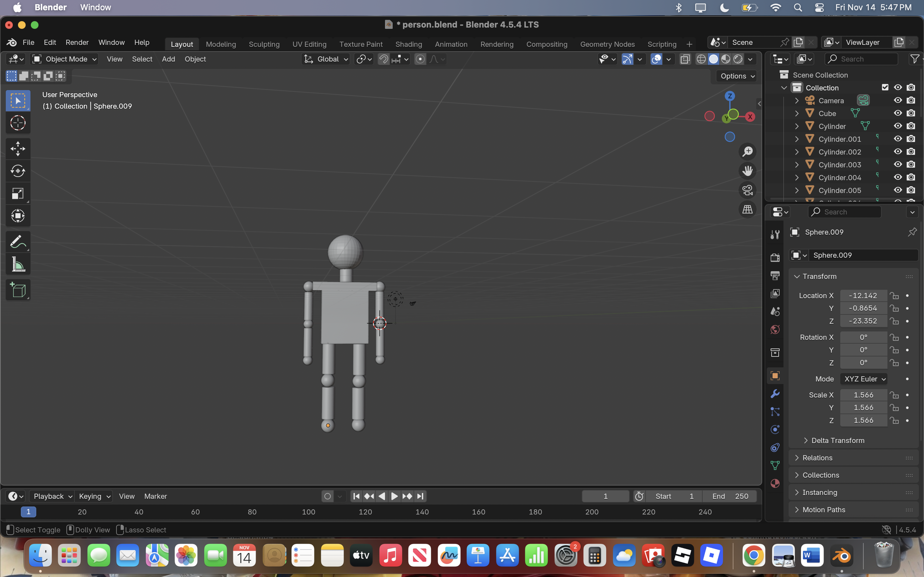The height and width of the screenshot is (577, 924).
Task: Hide the Cube object in viewport
Action: click(x=898, y=113)
